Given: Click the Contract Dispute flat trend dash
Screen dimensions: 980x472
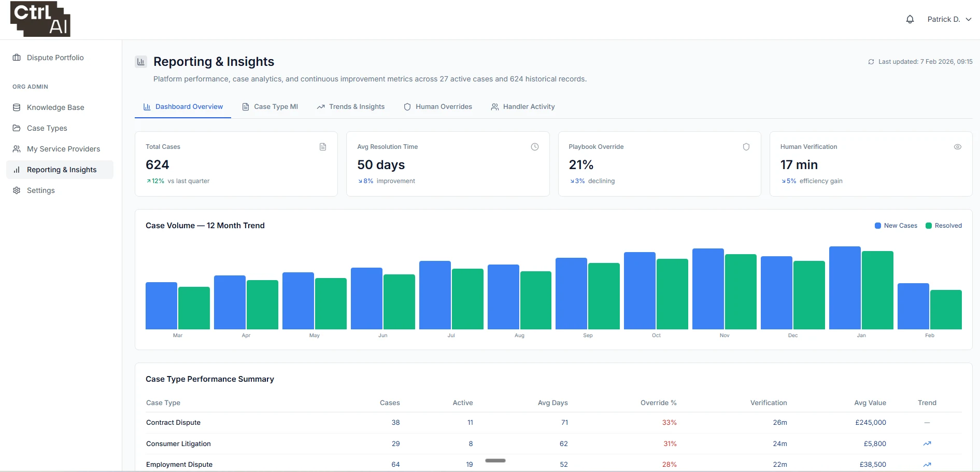Looking at the screenshot, I should [x=927, y=423].
